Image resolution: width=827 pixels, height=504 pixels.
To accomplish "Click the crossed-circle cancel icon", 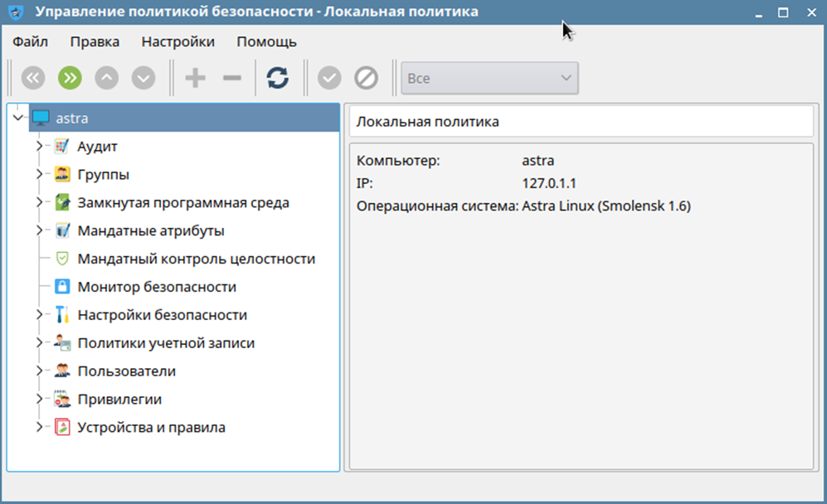I will point(366,78).
